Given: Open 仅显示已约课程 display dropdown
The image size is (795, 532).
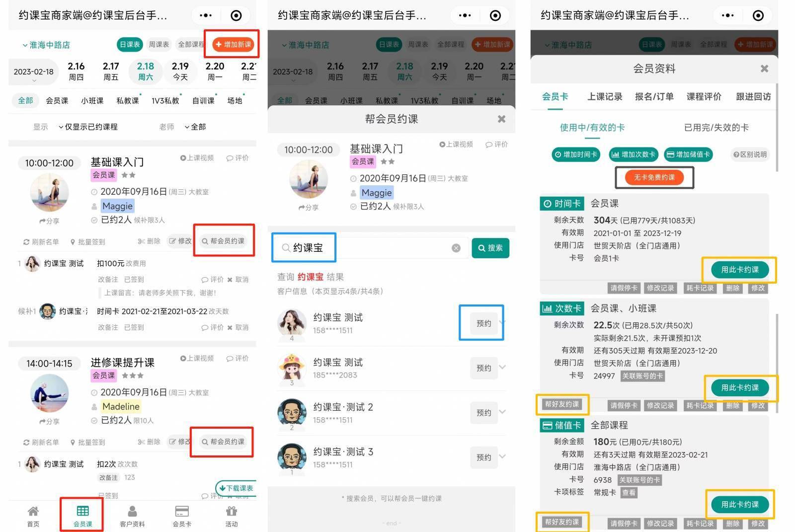Looking at the screenshot, I should point(88,127).
